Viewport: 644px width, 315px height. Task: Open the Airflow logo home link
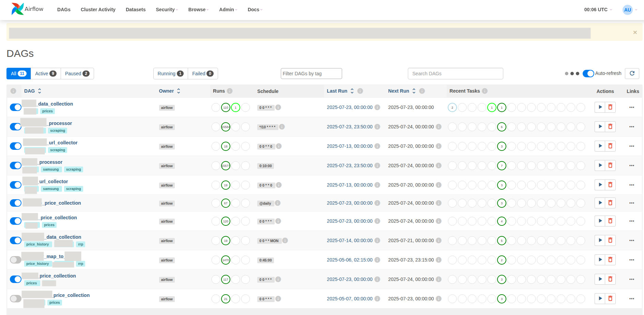point(27,9)
